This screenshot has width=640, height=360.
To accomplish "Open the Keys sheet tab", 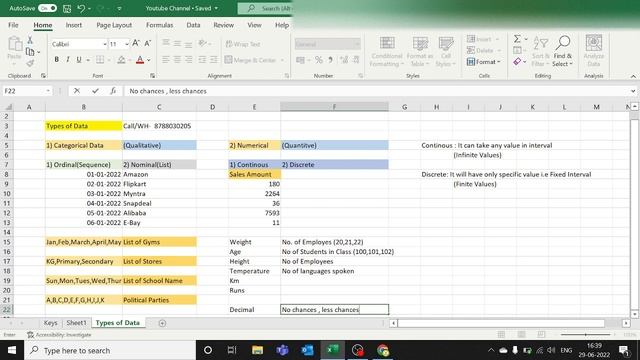I will [x=51, y=322].
